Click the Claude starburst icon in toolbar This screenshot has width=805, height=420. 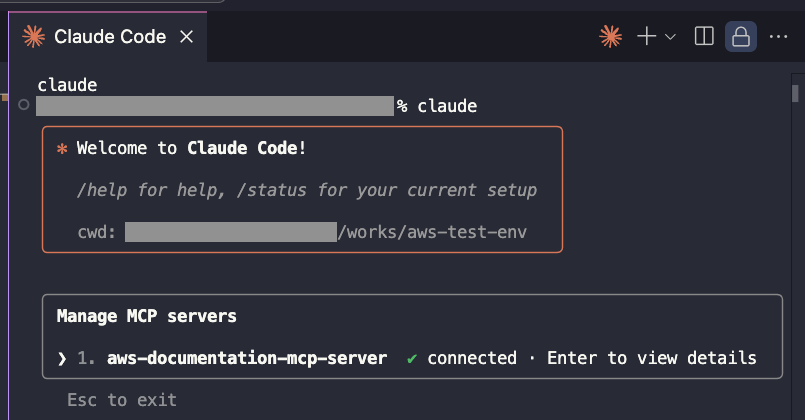tap(610, 36)
